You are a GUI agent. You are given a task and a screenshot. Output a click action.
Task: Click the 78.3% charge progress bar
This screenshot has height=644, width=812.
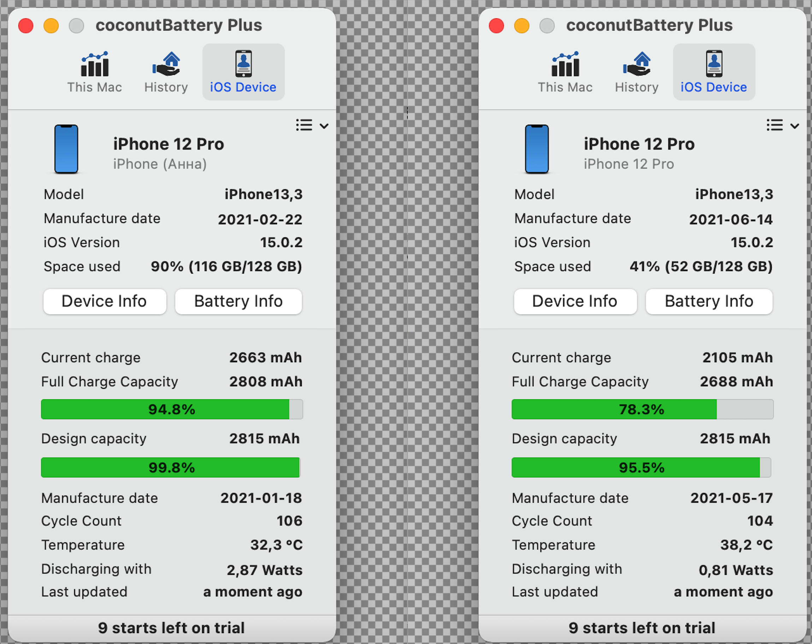tap(642, 409)
